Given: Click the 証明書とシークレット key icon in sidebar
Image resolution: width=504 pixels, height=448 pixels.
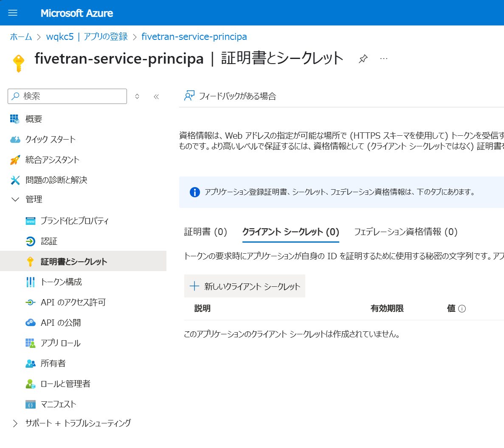Looking at the screenshot, I should coord(30,262).
